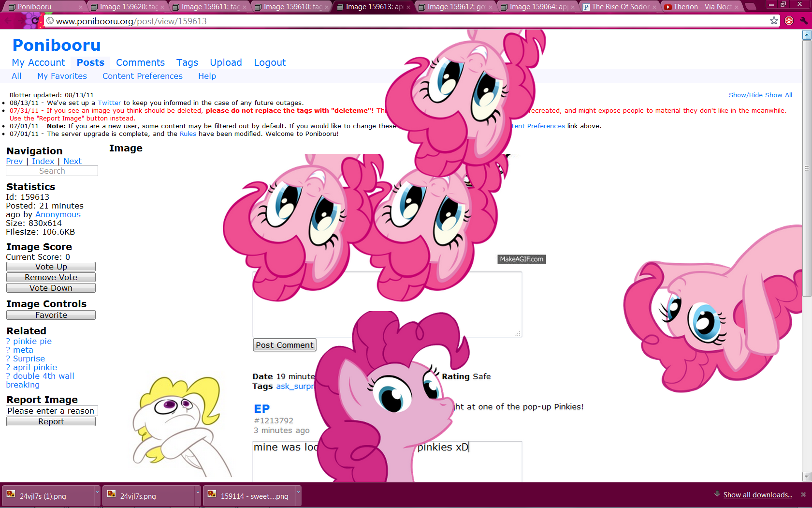Open a new tab with the new-tab button
Screen dimensions: 812x508
click(751, 7)
